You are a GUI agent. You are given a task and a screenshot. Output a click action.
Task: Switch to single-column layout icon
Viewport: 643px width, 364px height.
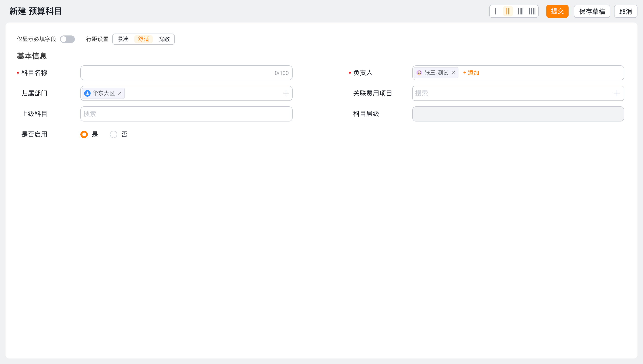[x=496, y=11]
